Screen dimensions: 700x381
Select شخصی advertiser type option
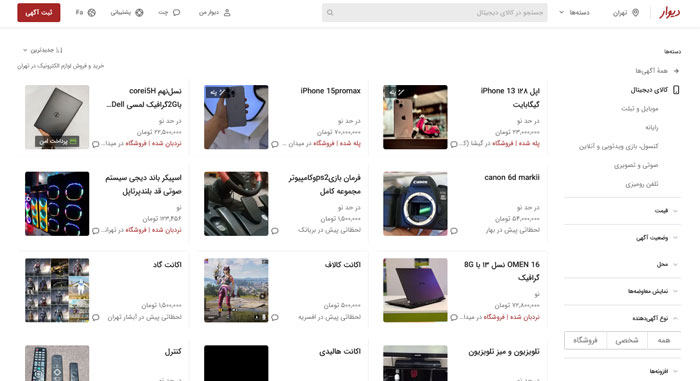[x=627, y=340]
